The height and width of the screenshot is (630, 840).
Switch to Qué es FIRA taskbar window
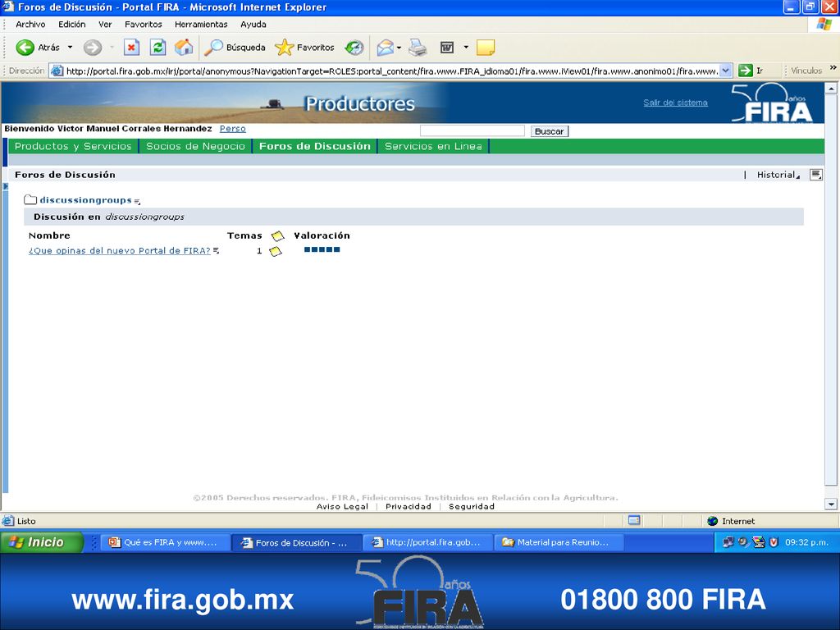point(164,542)
